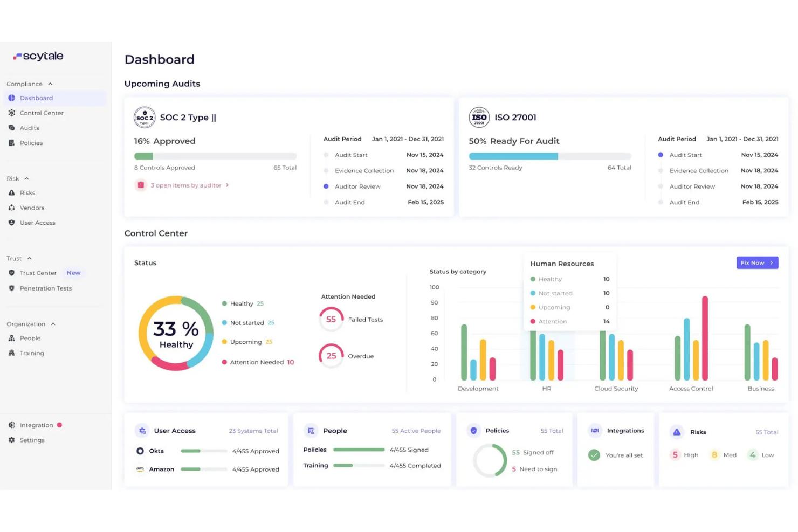Click the Control Center sidebar icon
The height and width of the screenshot is (532, 798).
coord(12,113)
